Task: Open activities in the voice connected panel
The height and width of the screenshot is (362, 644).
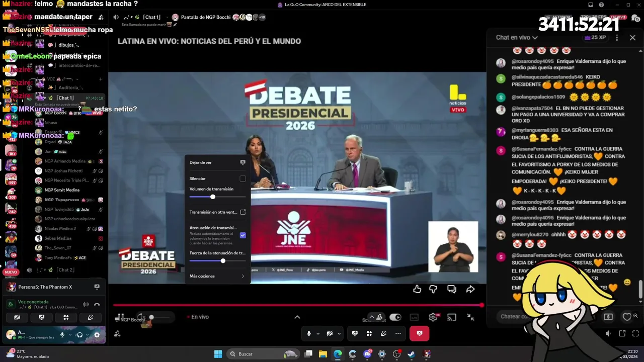Action: click(x=66, y=317)
